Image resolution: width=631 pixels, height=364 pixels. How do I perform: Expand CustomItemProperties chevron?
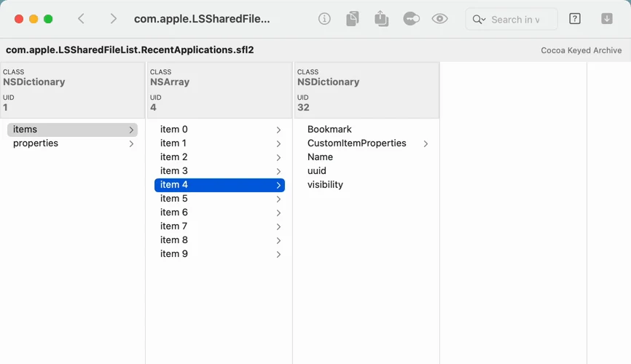point(426,143)
